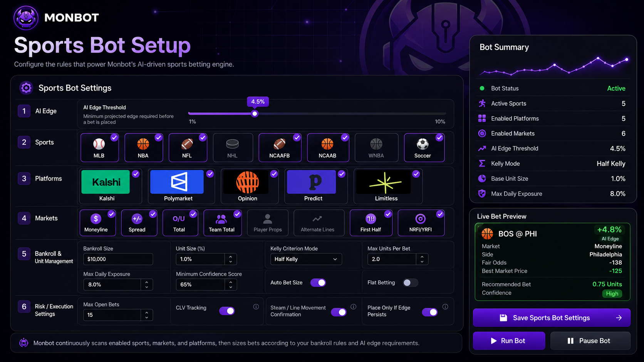Open the Kelly Criterion Mode dropdown
The image size is (644, 362).
[306, 259]
